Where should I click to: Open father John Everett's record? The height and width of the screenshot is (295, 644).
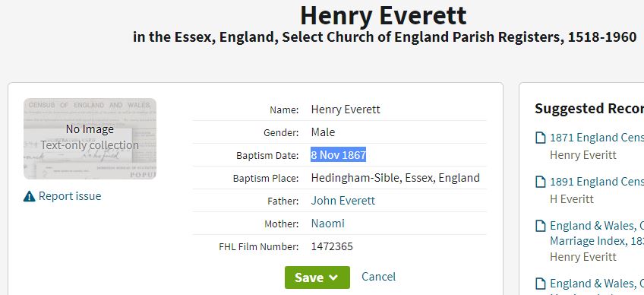[343, 201]
